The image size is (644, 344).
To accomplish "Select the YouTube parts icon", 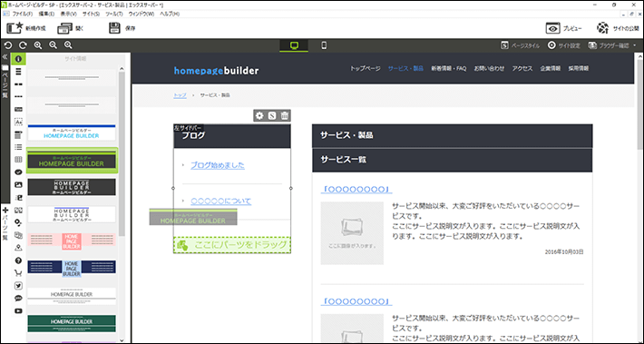I will [18, 311].
